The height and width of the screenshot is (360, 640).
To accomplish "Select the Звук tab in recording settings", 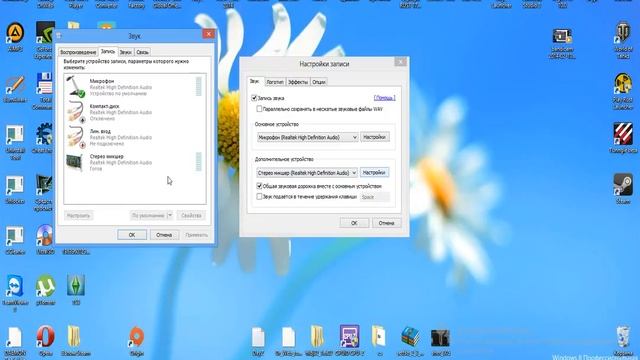I will click(x=254, y=81).
